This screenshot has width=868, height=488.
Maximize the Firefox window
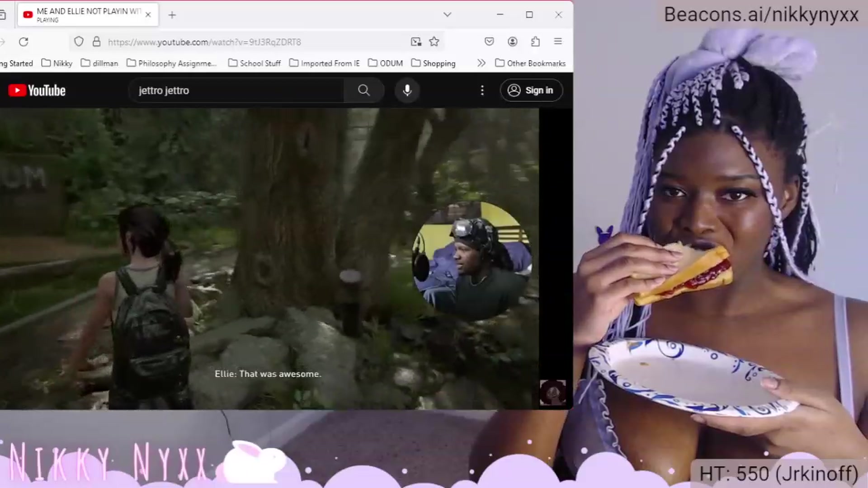pyautogui.click(x=529, y=14)
